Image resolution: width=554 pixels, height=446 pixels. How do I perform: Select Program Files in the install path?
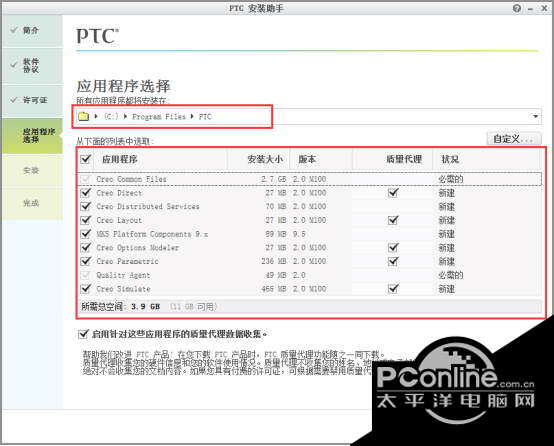pyautogui.click(x=159, y=116)
